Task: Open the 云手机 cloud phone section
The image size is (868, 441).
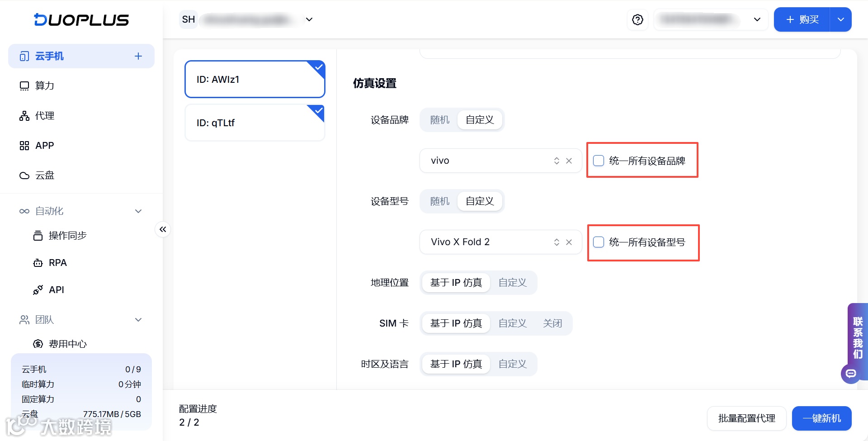Action: click(81, 56)
